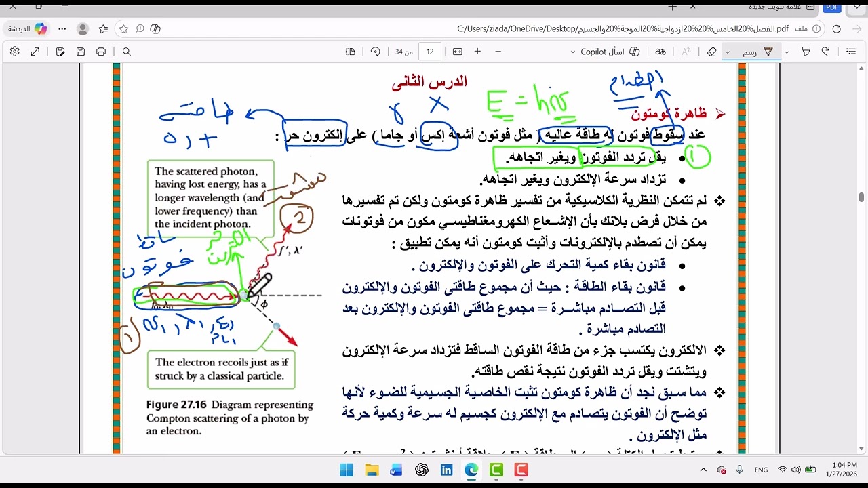Zoom in with plus icon
The height and width of the screenshot is (488, 868).
coord(477,52)
